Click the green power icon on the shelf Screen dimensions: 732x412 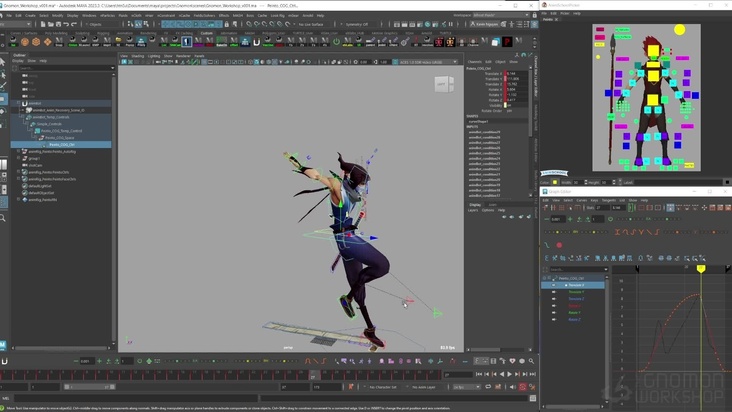point(336,42)
